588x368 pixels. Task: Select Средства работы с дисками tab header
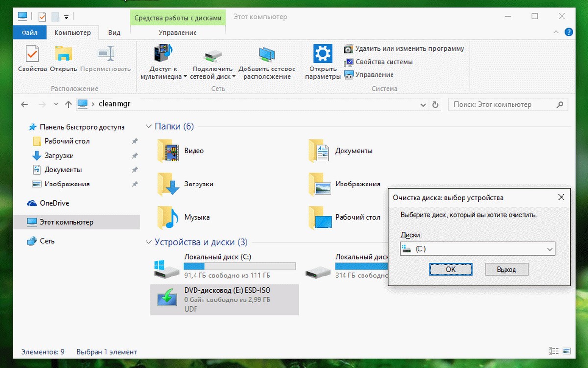click(178, 18)
